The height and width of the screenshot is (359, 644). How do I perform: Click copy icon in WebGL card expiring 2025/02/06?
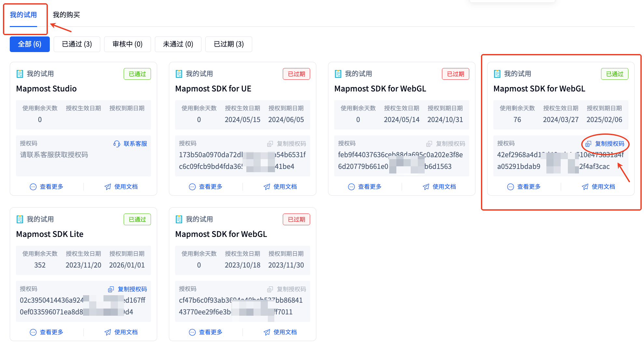588,144
